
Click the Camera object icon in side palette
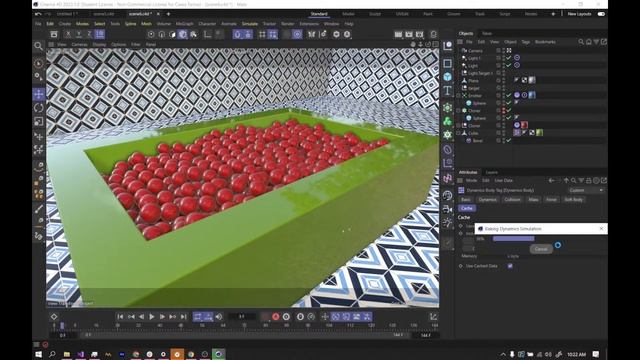(448, 209)
